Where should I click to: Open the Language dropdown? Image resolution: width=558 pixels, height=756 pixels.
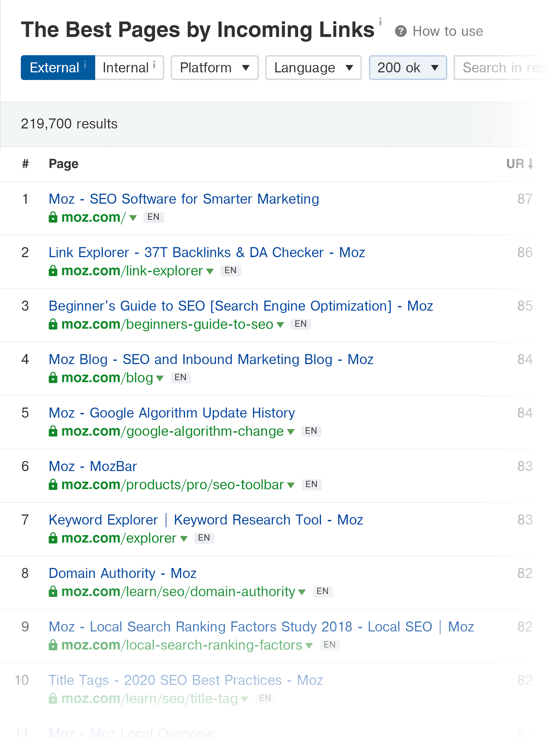[x=313, y=68]
